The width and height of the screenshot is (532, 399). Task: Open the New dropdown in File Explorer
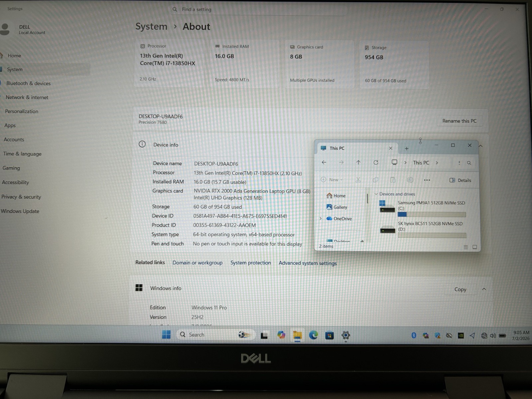coord(332,180)
